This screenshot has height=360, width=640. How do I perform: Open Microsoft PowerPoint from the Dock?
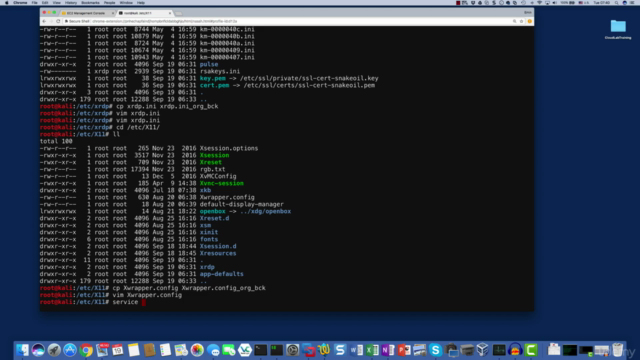click(404, 350)
